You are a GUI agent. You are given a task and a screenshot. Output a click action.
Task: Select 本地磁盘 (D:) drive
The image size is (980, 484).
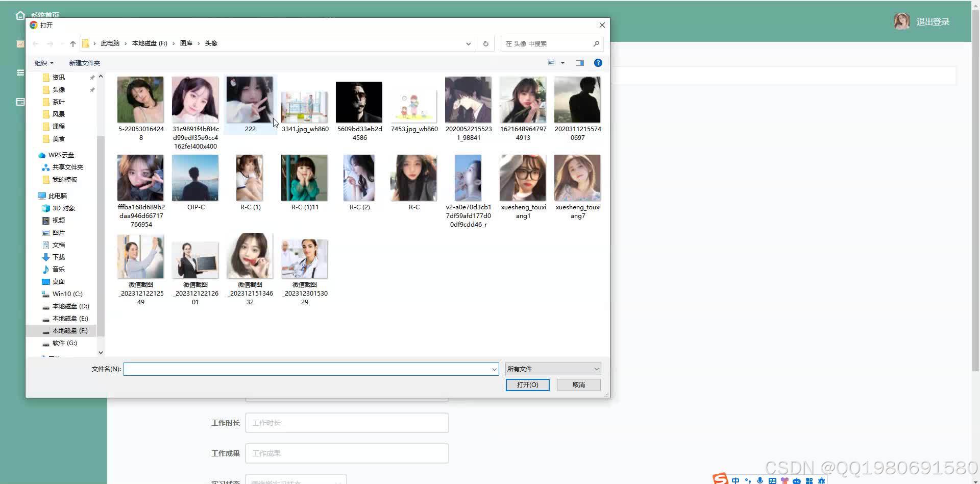point(70,306)
